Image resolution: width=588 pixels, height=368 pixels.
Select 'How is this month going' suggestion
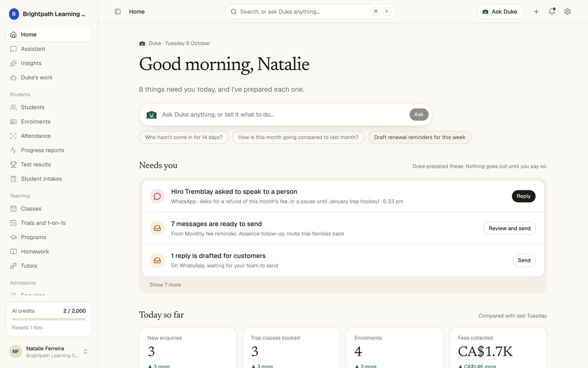tap(298, 137)
